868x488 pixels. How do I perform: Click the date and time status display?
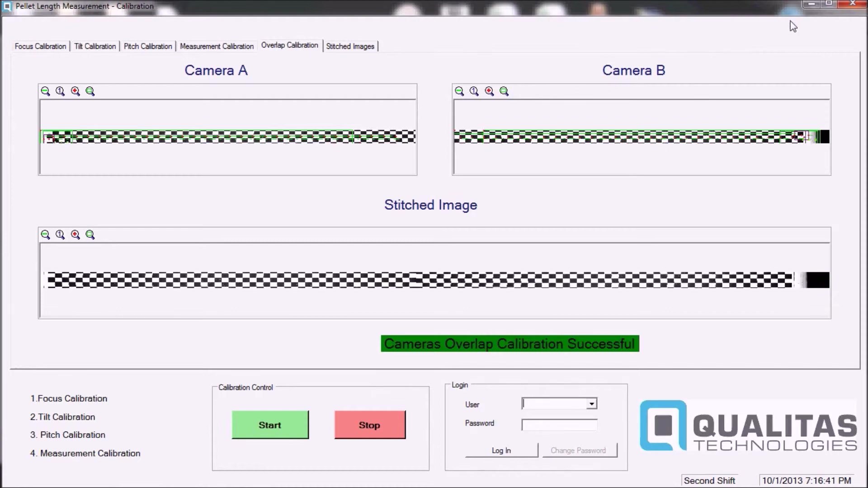[x=807, y=481]
